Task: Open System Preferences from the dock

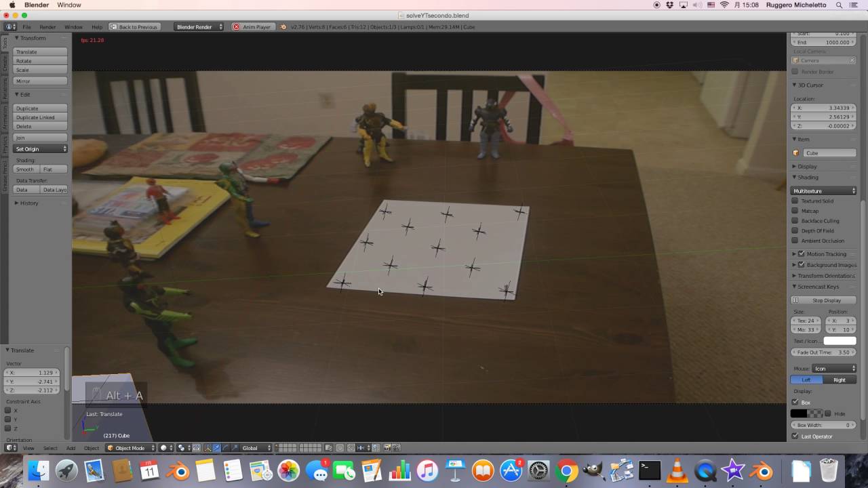Action: coord(538,470)
